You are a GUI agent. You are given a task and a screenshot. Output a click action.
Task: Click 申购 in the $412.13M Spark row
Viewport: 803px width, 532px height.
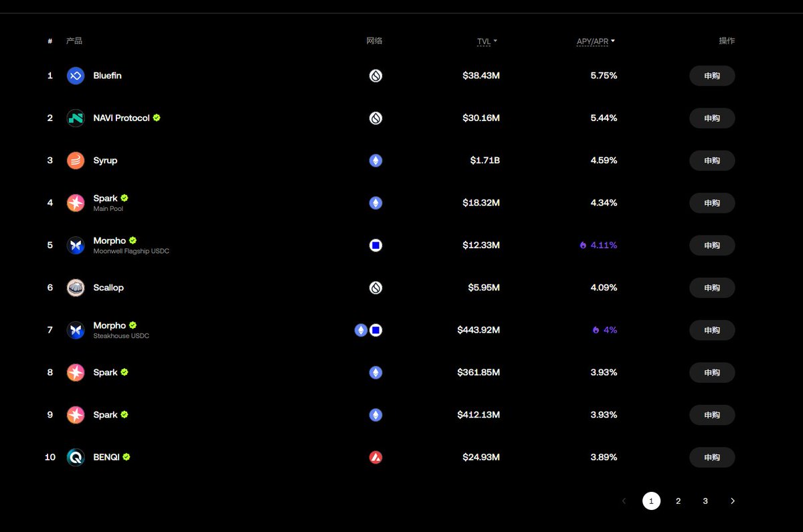click(712, 415)
